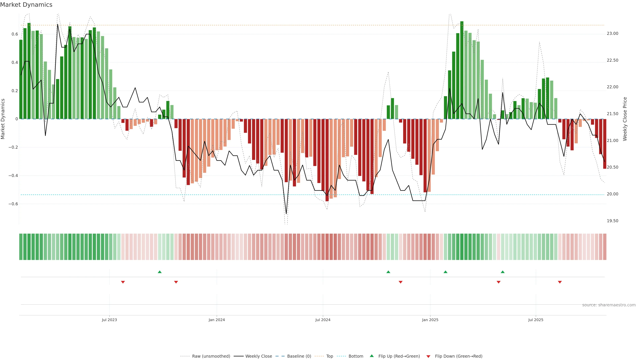Image resolution: width=644 pixels, height=362 pixels.
Task: Click the rightmost red flip-down triangle marker
Action: coord(560,282)
